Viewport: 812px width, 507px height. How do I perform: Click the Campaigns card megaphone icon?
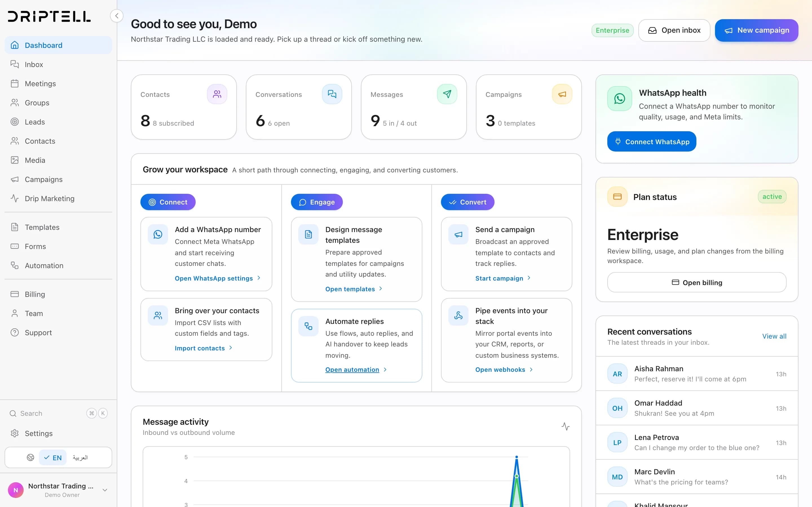[562, 94]
